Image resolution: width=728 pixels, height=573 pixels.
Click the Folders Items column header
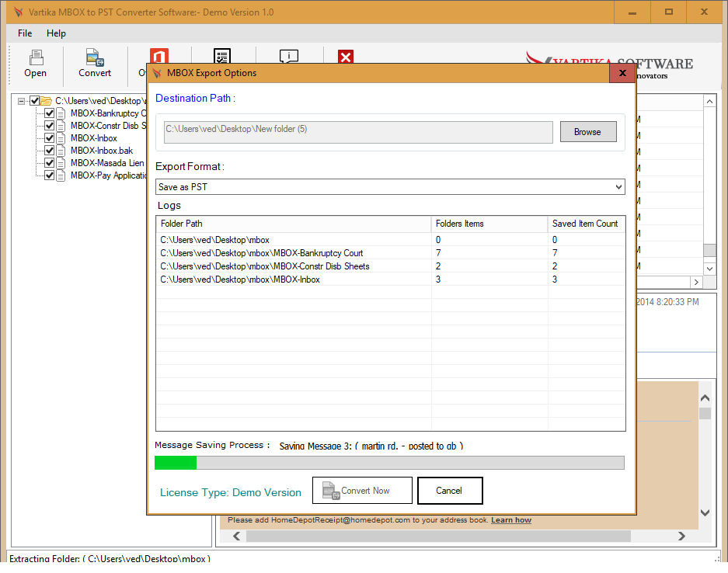tap(489, 224)
